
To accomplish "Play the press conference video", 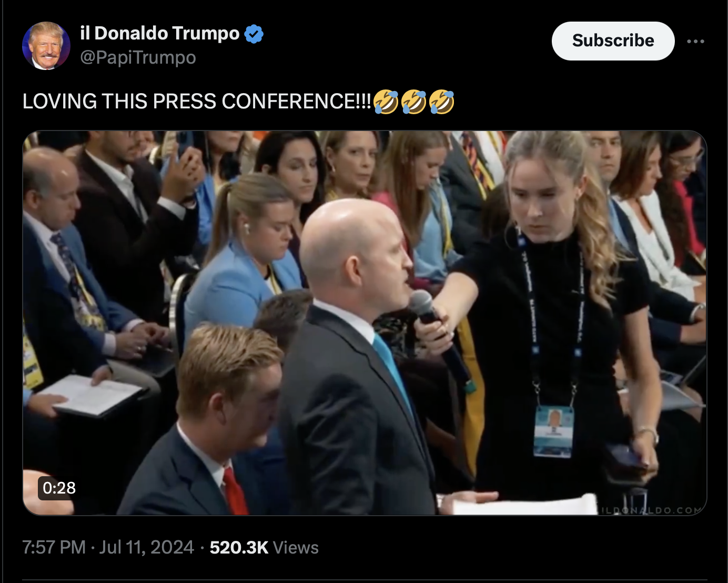I will coord(365,323).
